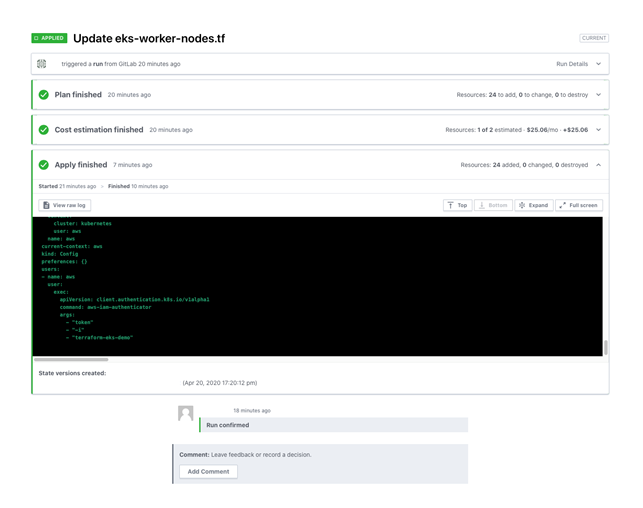Open the View raw log button
The image size is (643, 508).
point(65,205)
